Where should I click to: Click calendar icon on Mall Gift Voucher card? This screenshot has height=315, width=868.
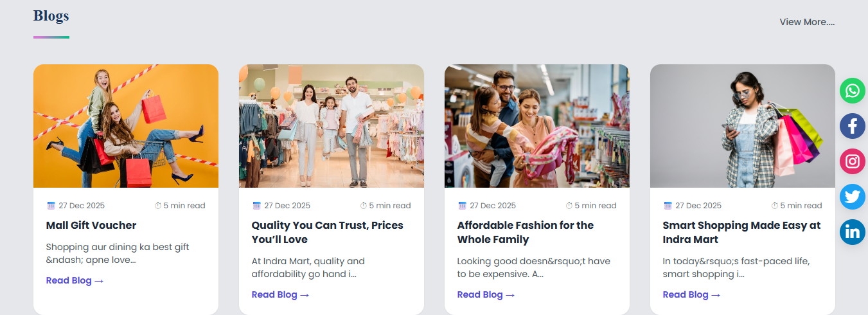tap(51, 206)
